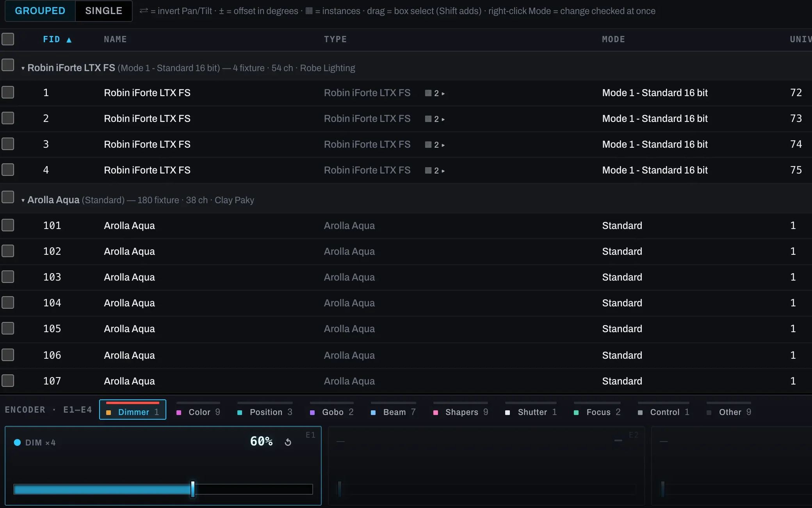Toggle the select-all header checkbox
Screen dimensions: 812x508
(8, 39)
